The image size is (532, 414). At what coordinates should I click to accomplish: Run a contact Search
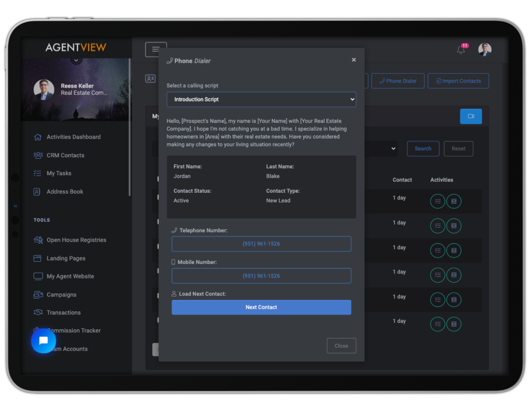pos(423,148)
